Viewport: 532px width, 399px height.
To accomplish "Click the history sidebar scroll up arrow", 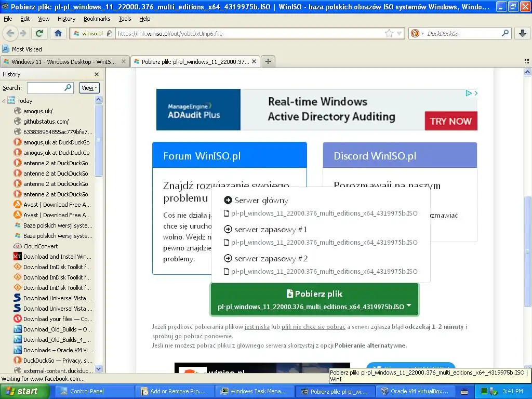I will [x=98, y=99].
